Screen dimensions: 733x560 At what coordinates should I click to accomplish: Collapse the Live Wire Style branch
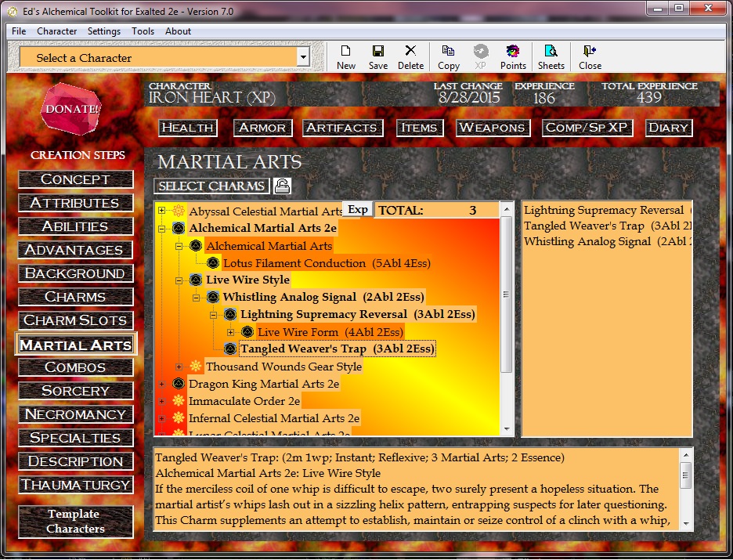pos(179,280)
